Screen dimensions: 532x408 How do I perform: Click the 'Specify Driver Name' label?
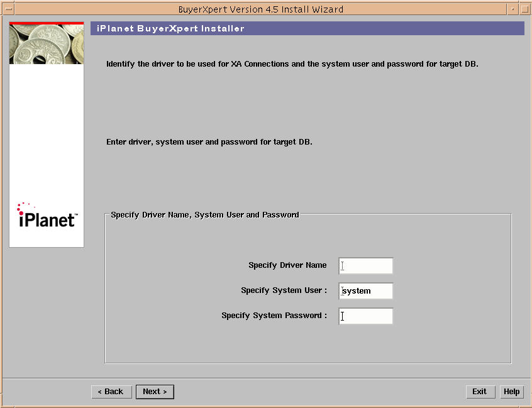point(287,265)
